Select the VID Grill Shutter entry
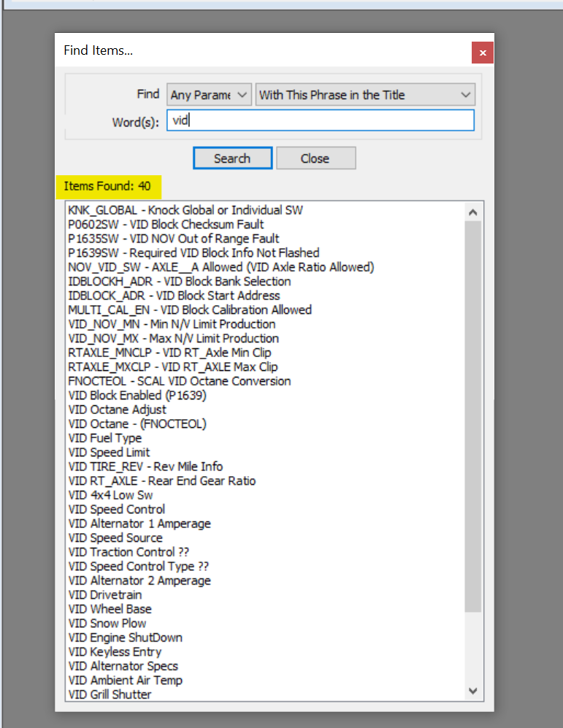The height and width of the screenshot is (728, 563). pos(110,694)
